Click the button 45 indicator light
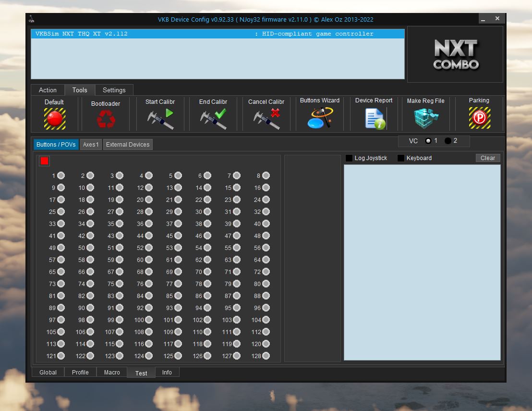This screenshot has height=411, width=532. click(x=178, y=236)
